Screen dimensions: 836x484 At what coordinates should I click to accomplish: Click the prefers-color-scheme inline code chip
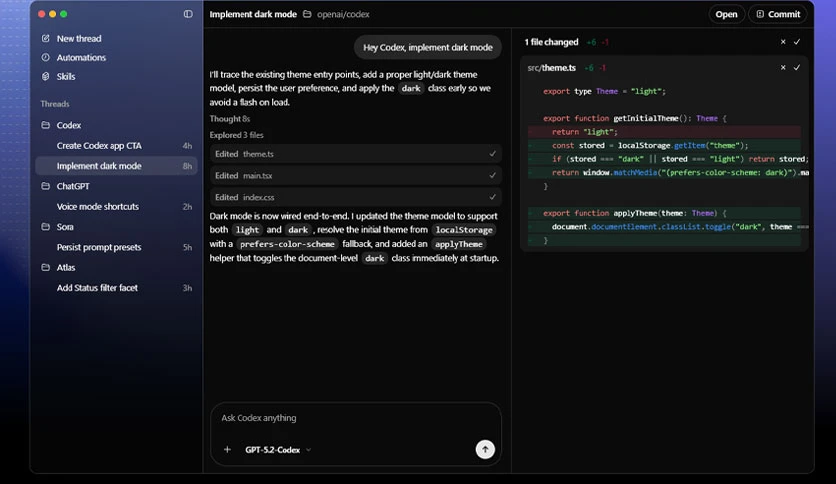pos(287,244)
